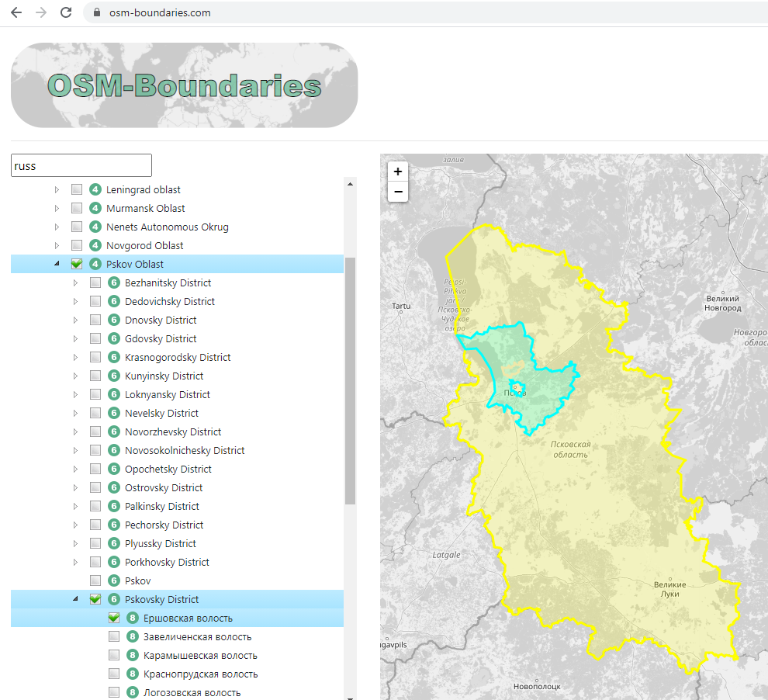Click the level 6 badge of Dnovsky District
The height and width of the screenshot is (700, 768).
113,320
